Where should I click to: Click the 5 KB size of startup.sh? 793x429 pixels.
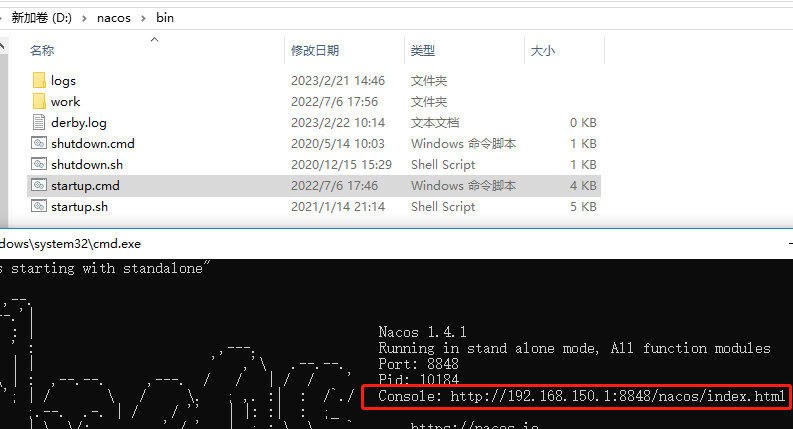(x=583, y=206)
